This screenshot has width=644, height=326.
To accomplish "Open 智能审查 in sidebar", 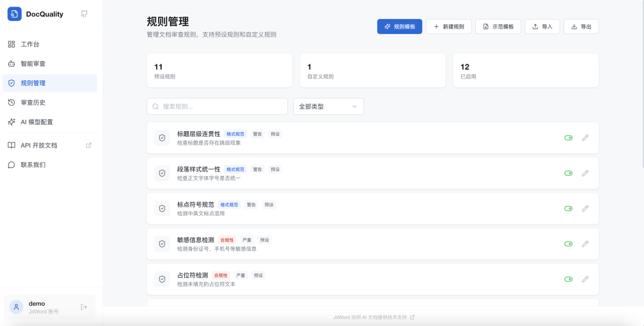I will 49,64.
